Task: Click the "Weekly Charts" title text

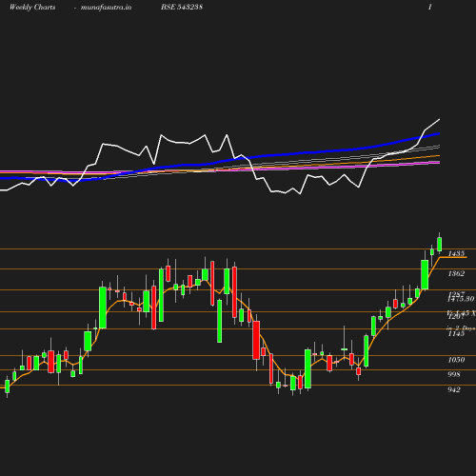Action: (x=32, y=7)
